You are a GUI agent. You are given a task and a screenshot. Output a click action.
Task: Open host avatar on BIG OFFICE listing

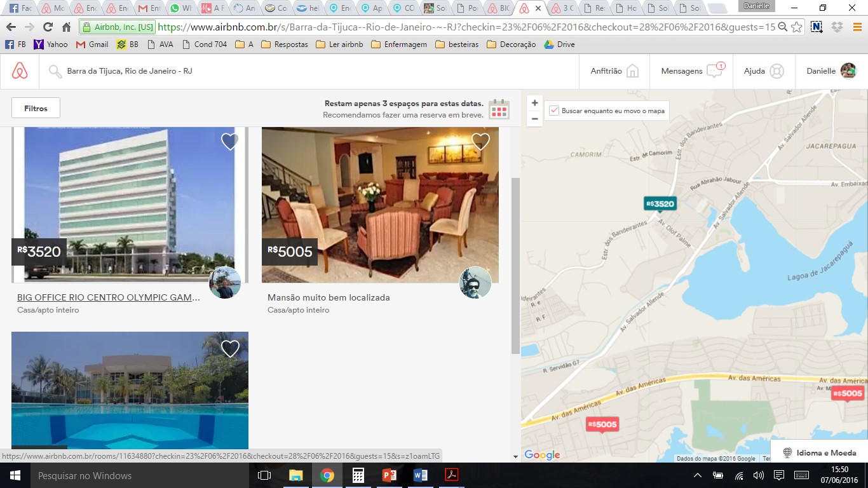coord(225,283)
